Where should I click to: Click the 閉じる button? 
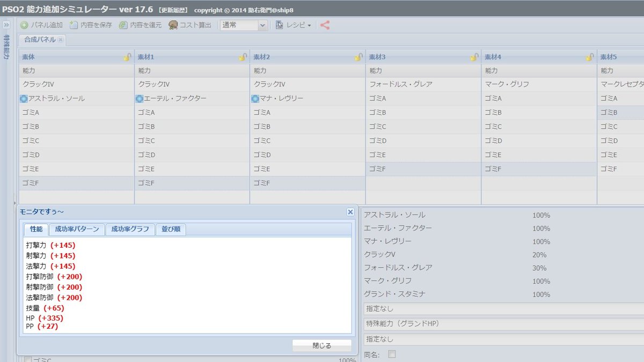(x=322, y=346)
